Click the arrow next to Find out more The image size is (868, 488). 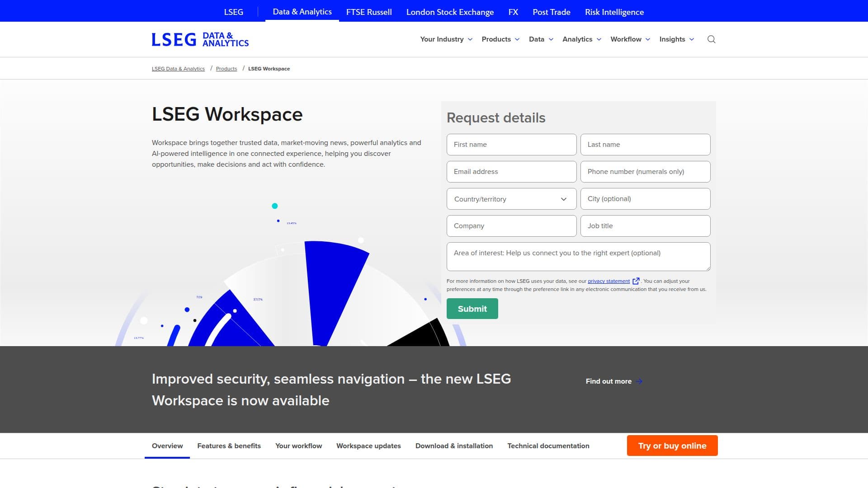tap(639, 381)
